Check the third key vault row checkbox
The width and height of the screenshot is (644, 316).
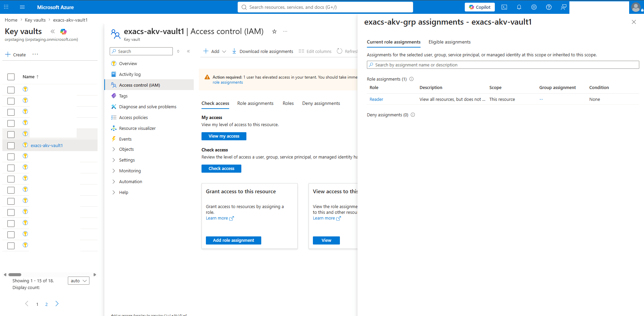click(x=11, y=112)
